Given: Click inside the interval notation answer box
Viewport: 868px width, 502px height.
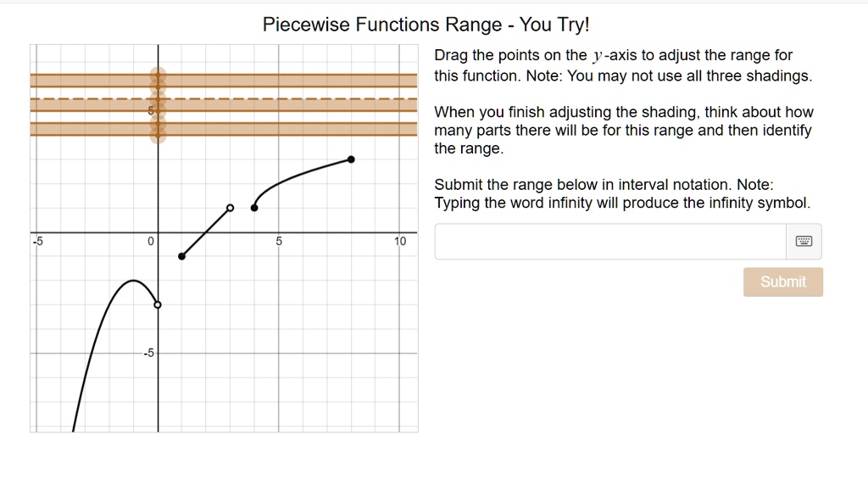Looking at the screenshot, I should (x=609, y=241).
